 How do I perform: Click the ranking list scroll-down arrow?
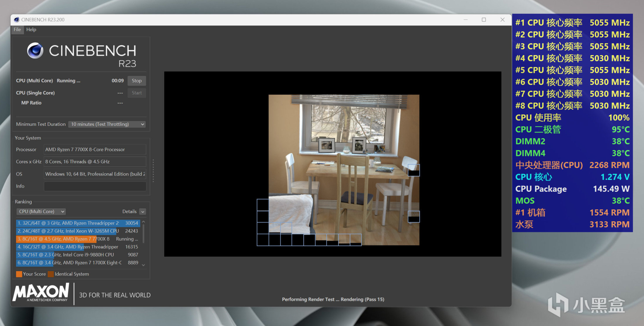click(x=144, y=265)
